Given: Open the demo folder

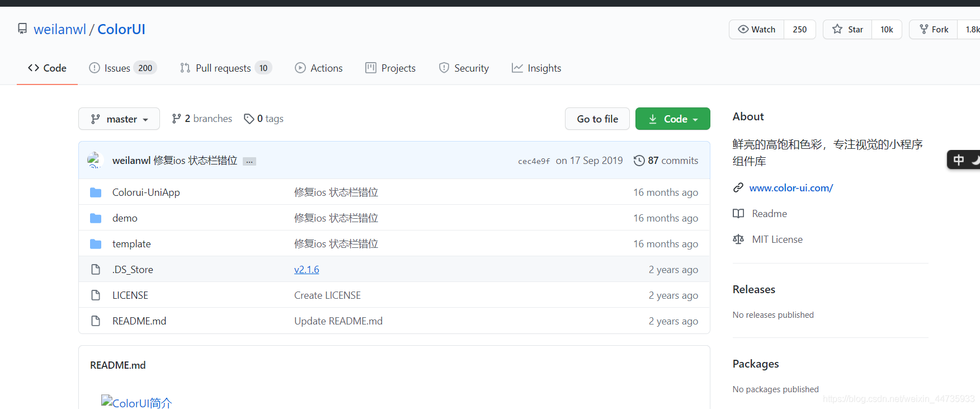Looking at the screenshot, I should [125, 218].
